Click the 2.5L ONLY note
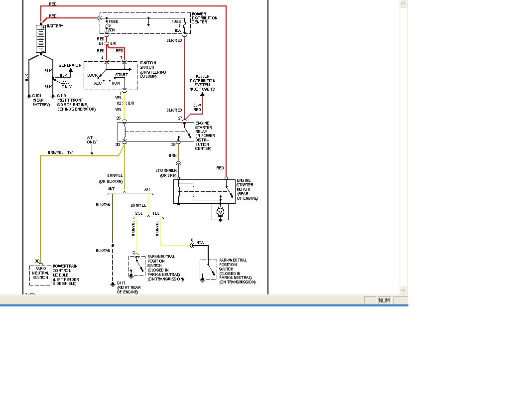The image size is (510, 420). coord(66,85)
